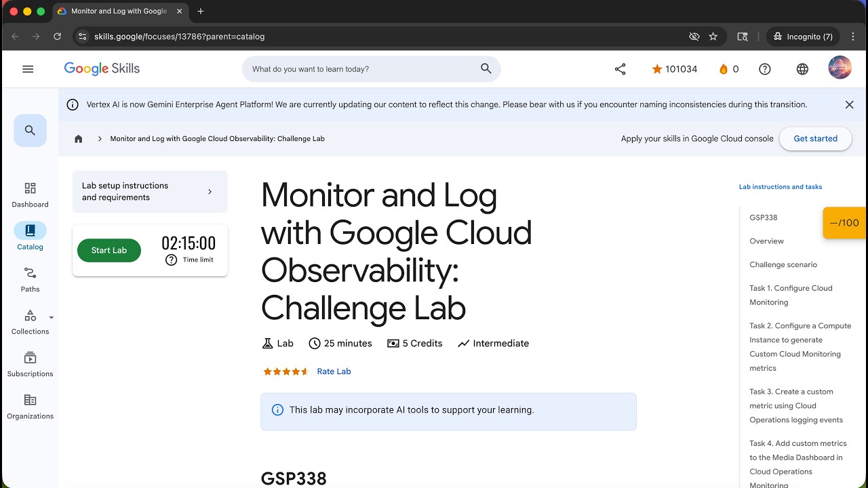868x488 pixels.
Task: Click the Get started button
Action: [x=815, y=138]
